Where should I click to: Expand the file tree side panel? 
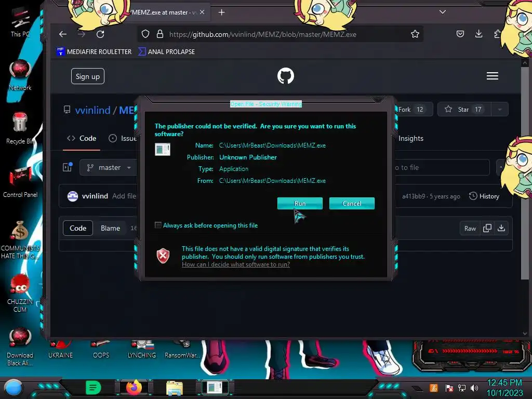(68, 167)
